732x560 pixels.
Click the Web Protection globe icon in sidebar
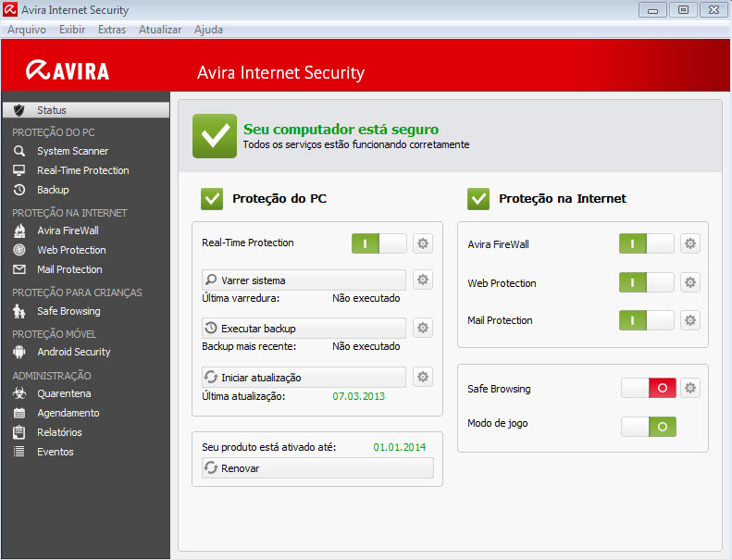pyautogui.click(x=19, y=250)
